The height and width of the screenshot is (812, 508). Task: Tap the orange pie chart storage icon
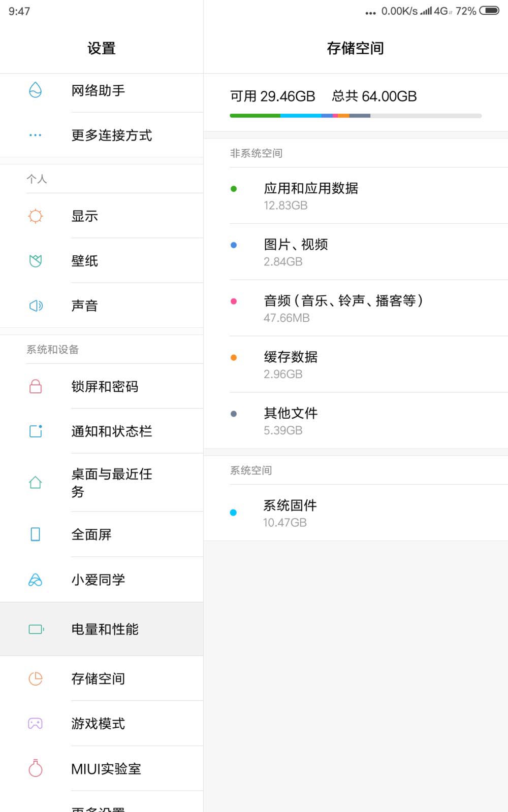click(x=36, y=679)
